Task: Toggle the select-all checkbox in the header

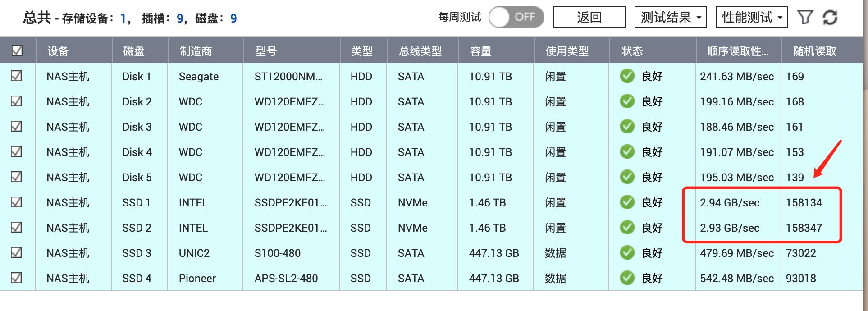Action: [x=17, y=51]
